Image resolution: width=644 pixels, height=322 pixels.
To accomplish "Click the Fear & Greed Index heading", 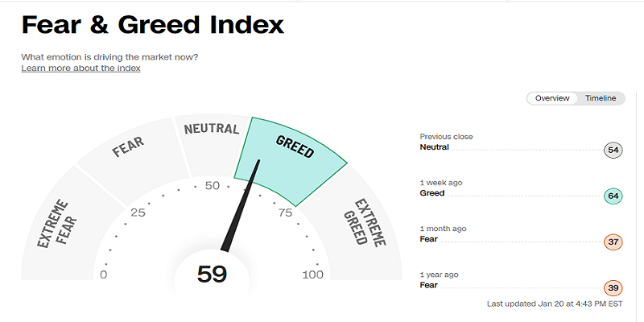I will (153, 25).
